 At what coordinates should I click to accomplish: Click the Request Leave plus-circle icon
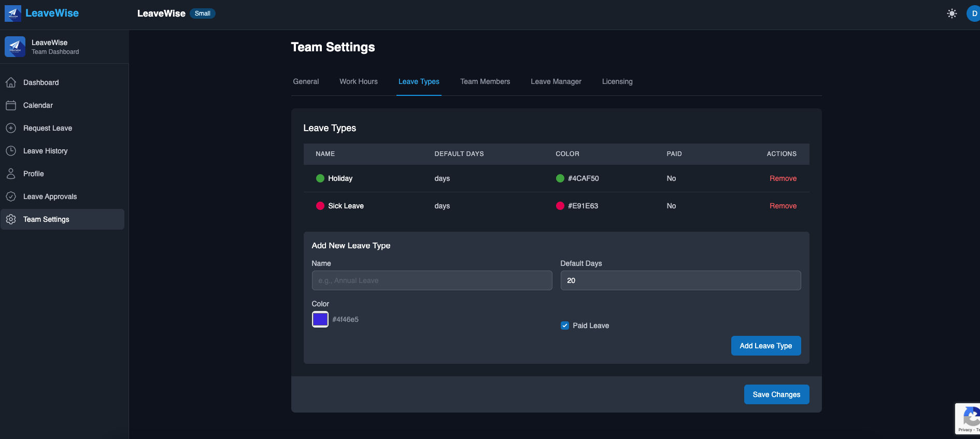click(x=11, y=128)
